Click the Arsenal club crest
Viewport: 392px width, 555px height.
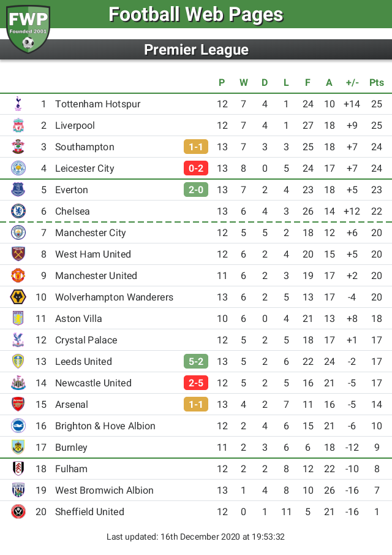point(18,404)
